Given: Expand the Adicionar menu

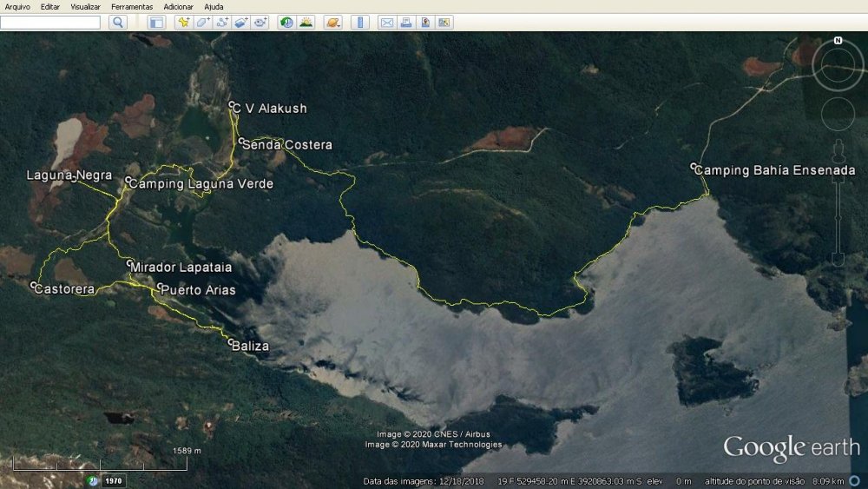Looking at the screenshot, I should pyautogui.click(x=178, y=7).
